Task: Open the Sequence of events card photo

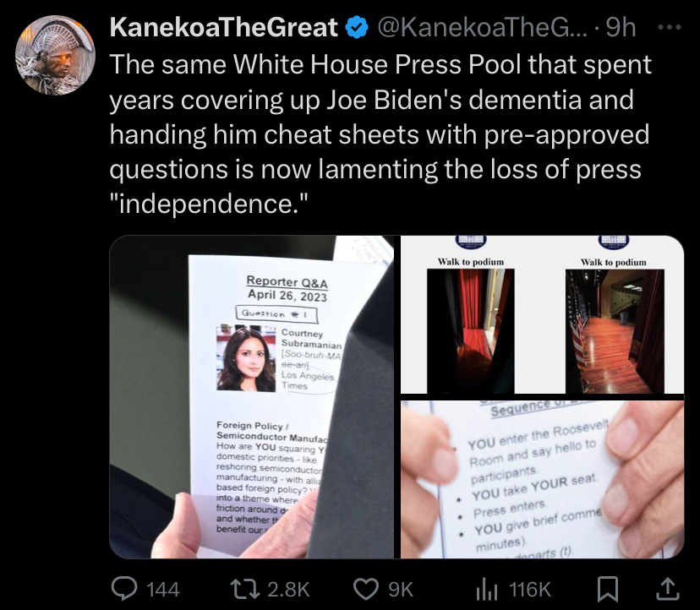Action: pos(543,480)
